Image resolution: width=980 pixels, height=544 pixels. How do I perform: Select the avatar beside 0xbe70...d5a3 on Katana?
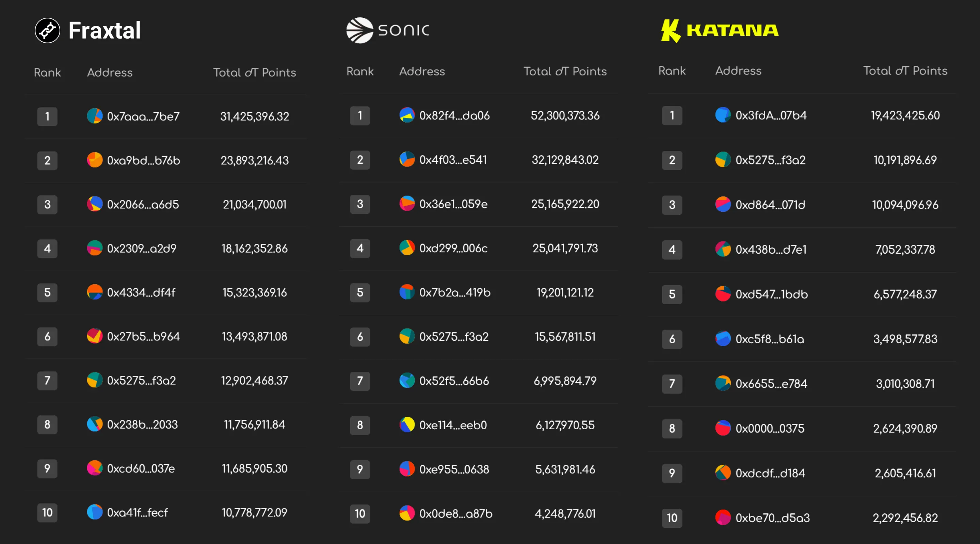[x=723, y=518]
